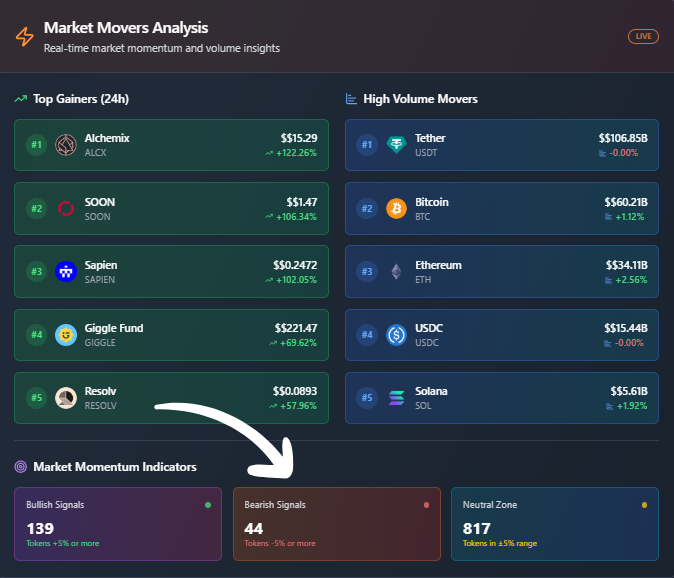This screenshot has width=674, height=578.
Task: Click the Sapien blue logo icon
Action: tap(66, 272)
